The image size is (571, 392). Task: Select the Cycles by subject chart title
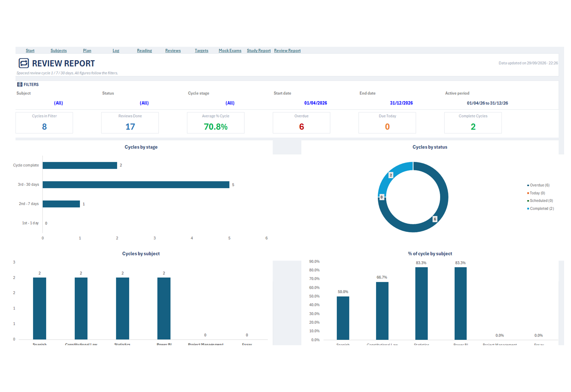(x=141, y=254)
